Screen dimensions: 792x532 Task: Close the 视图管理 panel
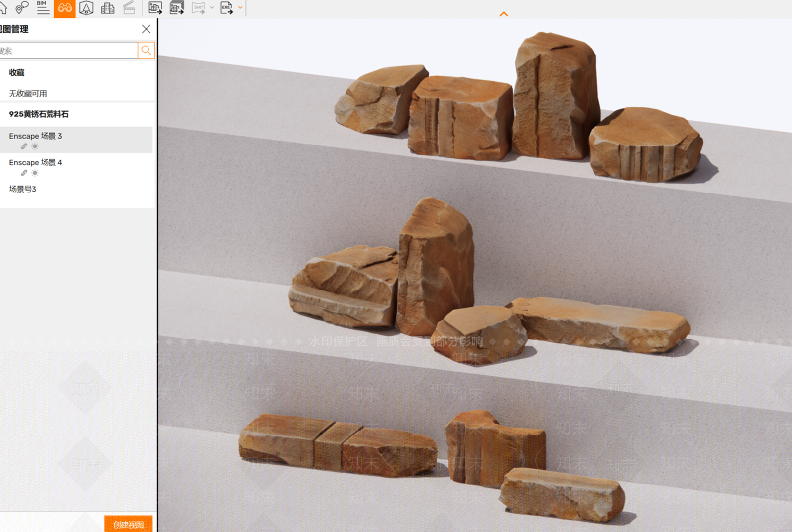pyautogui.click(x=146, y=29)
